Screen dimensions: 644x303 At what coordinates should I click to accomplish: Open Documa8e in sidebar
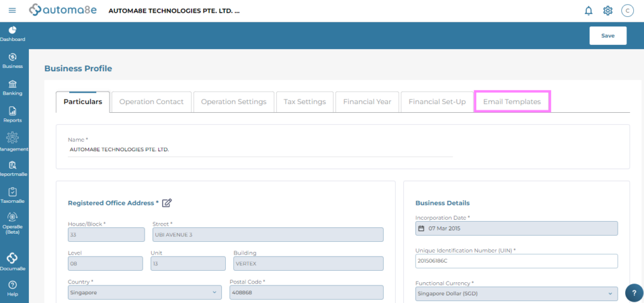[13, 261]
